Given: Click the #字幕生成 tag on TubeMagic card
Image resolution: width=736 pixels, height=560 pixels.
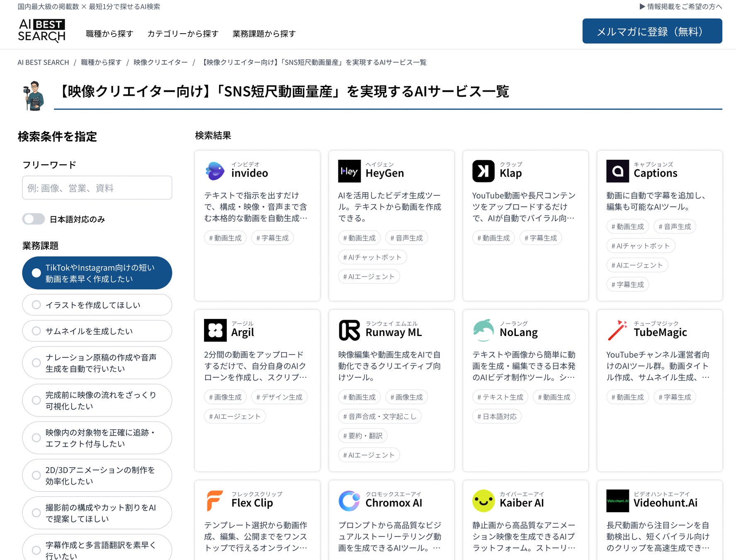Looking at the screenshot, I should [675, 397].
